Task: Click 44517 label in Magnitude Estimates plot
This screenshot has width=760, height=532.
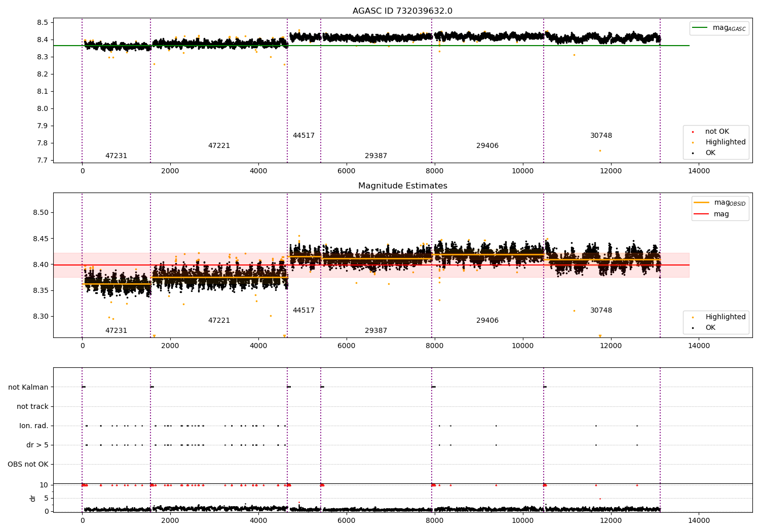Action: (x=303, y=311)
